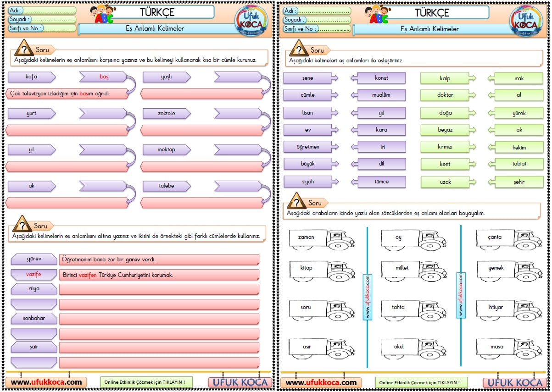Viewport: 552px width, 392px height.
Task: Select the word lisan
Action: click(311, 112)
